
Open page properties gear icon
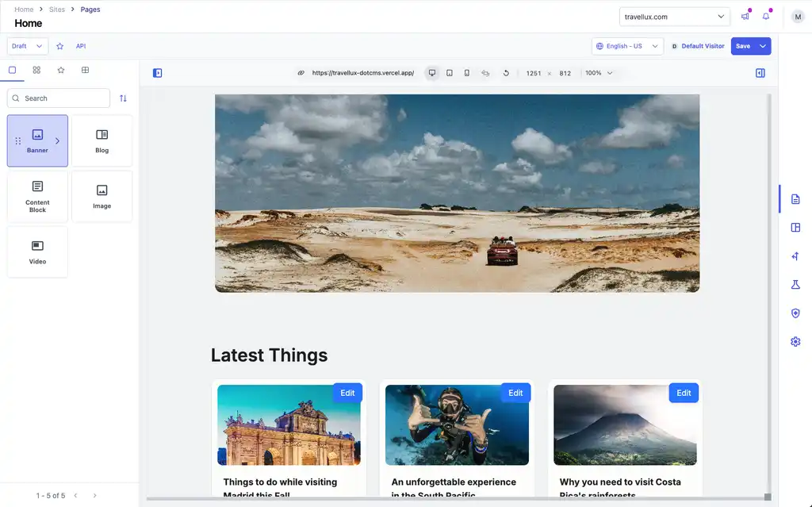pos(795,342)
